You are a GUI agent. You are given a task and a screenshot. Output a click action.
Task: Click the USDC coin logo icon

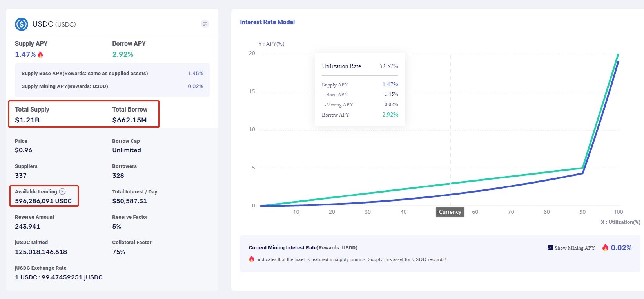[x=22, y=24]
